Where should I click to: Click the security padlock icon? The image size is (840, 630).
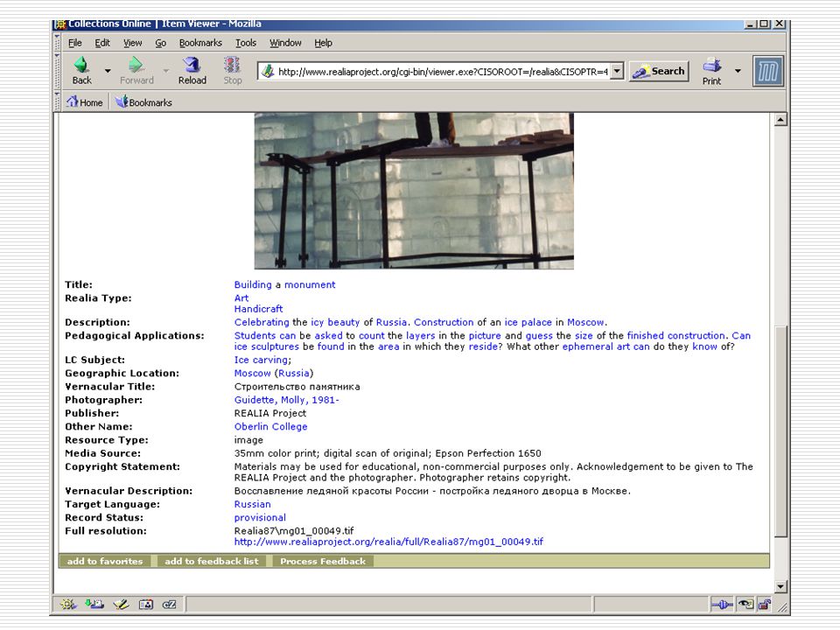[x=765, y=605]
